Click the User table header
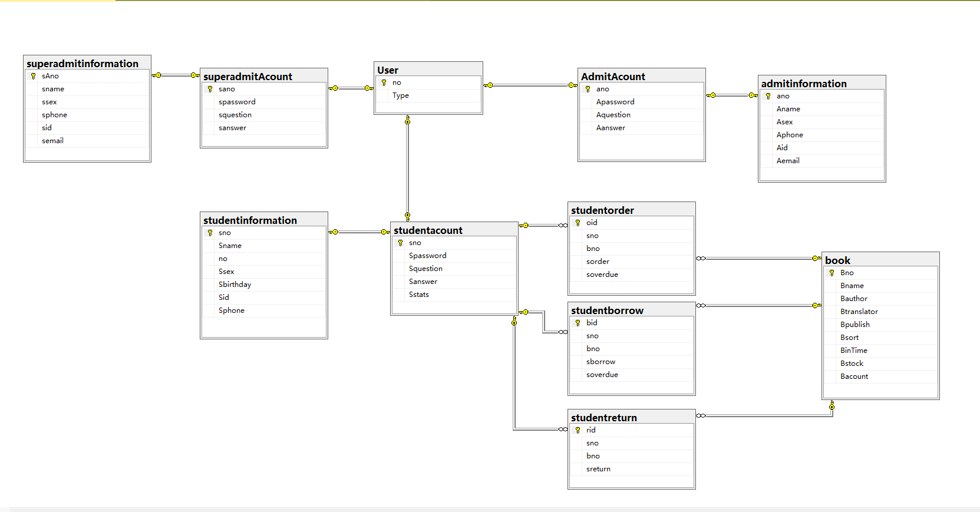Screen dimensions: 980x512 pos(428,70)
